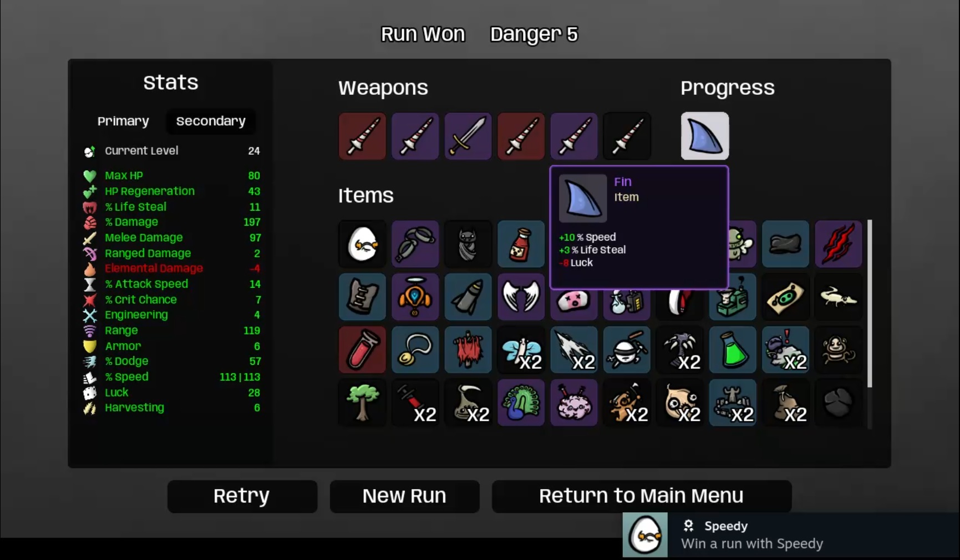Select the red claw scratch item
Viewport: 960px width, 560px height.
(839, 244)
